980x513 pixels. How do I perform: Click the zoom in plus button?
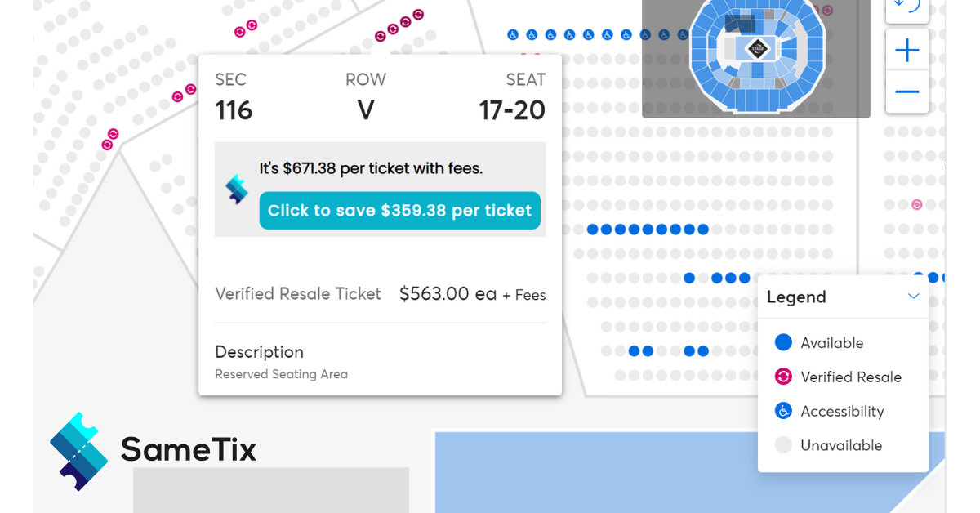[x=906, y=51]
